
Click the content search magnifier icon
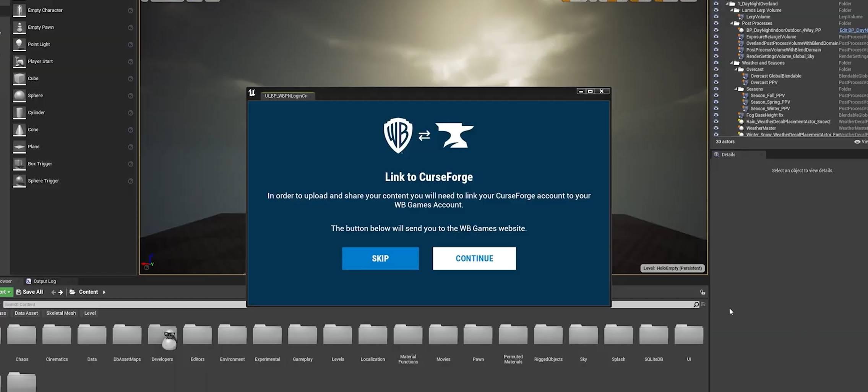click(696, 304)
